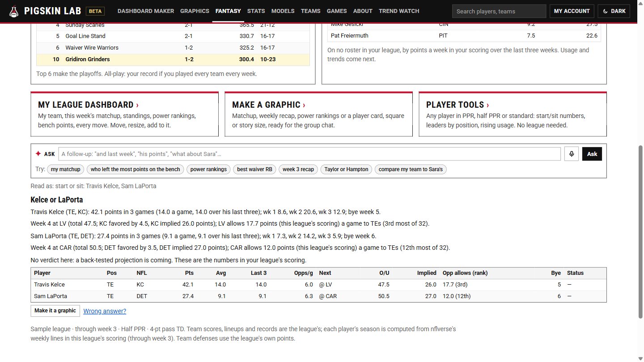Image resolution: width=644 pixels, height=362 pixels.
Task: Open the MODELS section
Action: coord(283,11)
